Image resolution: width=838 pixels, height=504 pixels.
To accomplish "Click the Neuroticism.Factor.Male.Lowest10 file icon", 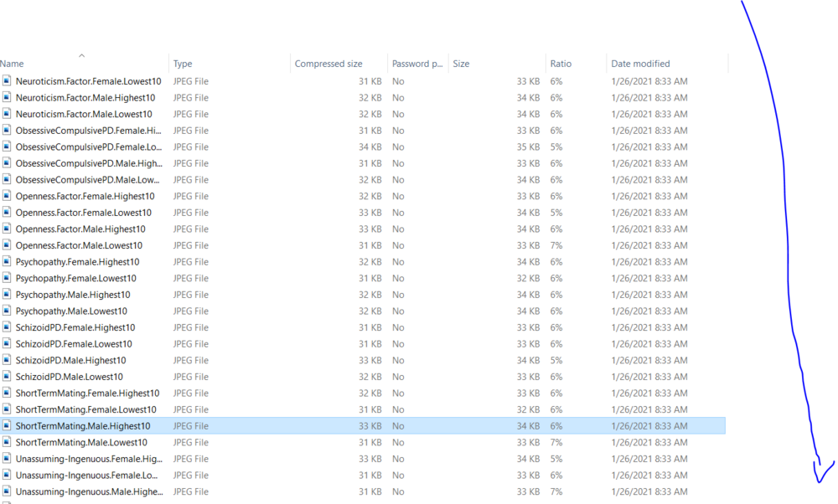I will (x=7, y=114).
